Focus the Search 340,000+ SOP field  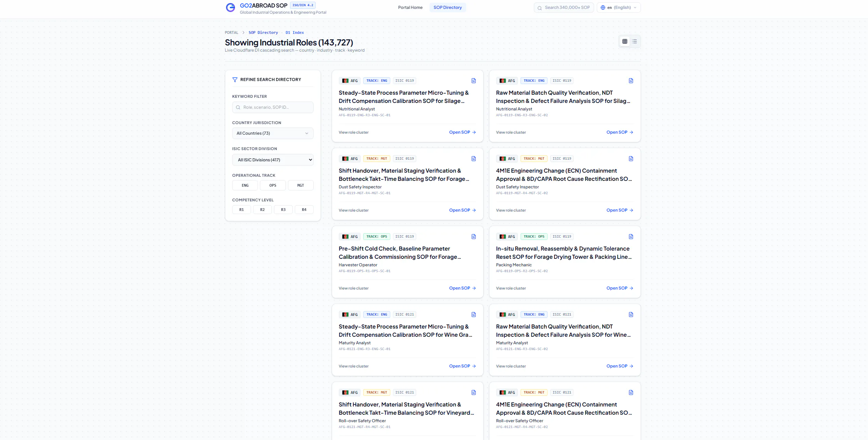tap(564, 8)
